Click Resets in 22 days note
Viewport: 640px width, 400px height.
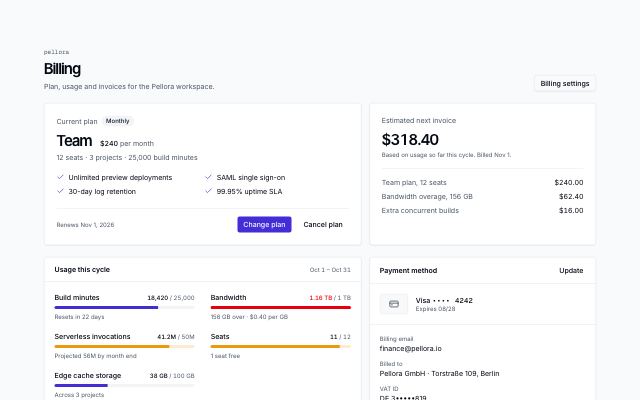(79, 317)
